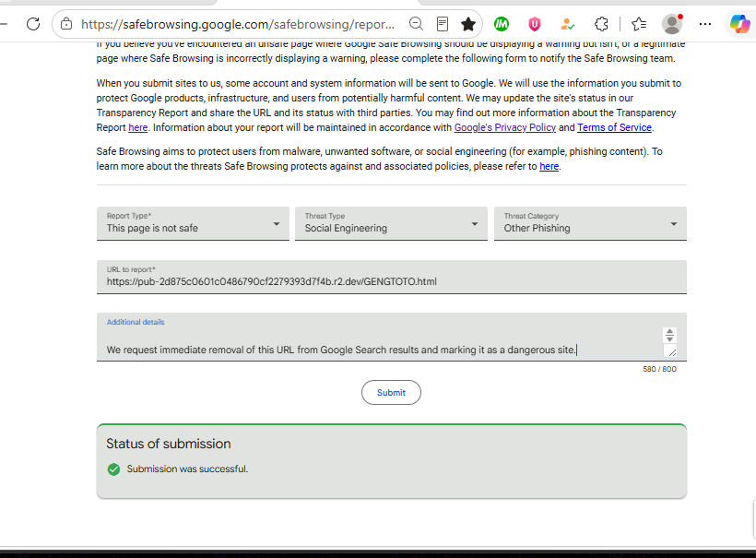Reload the page with the refresh icon
The height and width of the screenshot is (558, 756).
click(x=33, y=24)
